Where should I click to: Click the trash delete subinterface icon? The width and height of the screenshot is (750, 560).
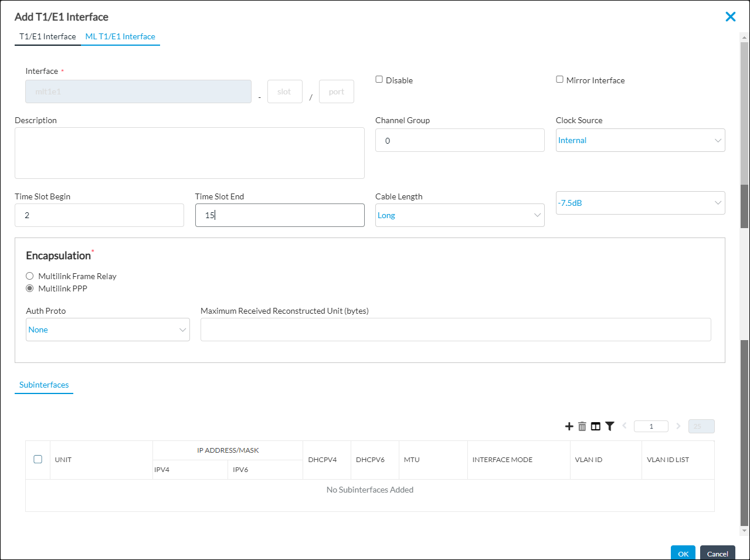(x=582, y=426)
